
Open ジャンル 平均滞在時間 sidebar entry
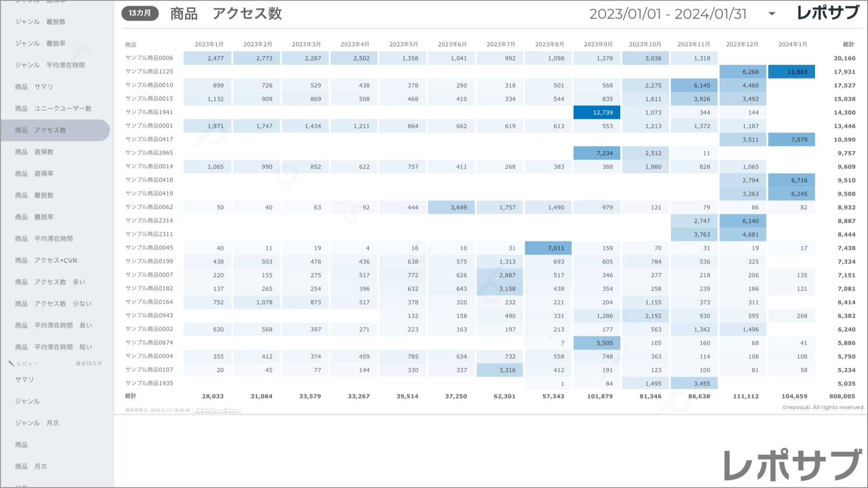coord(50,65)
